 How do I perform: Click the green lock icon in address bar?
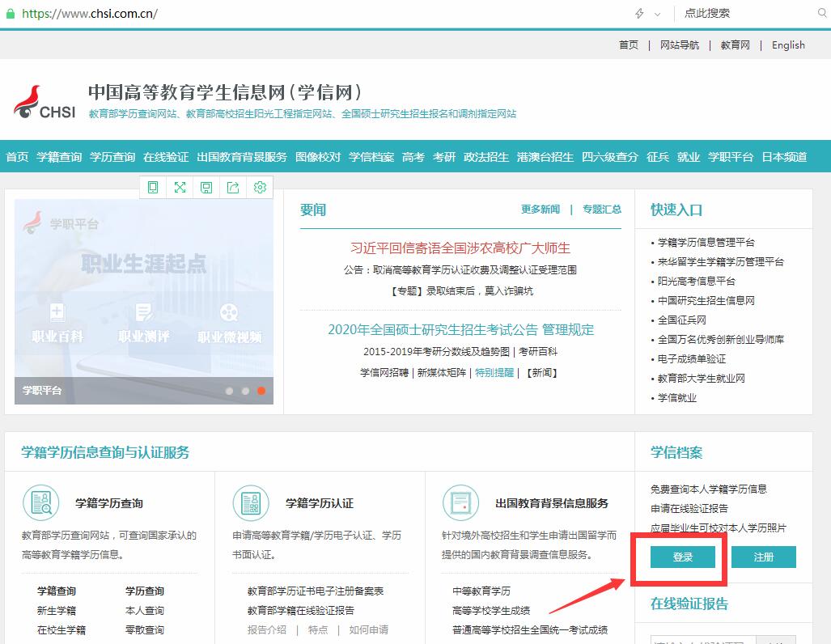10,14
